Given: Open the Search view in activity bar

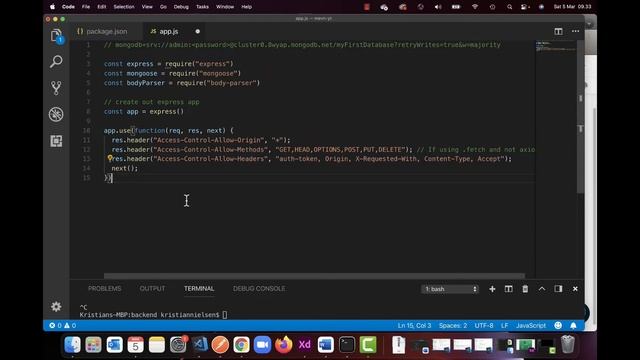Looking at the screenshot, I should pos(56,62).
